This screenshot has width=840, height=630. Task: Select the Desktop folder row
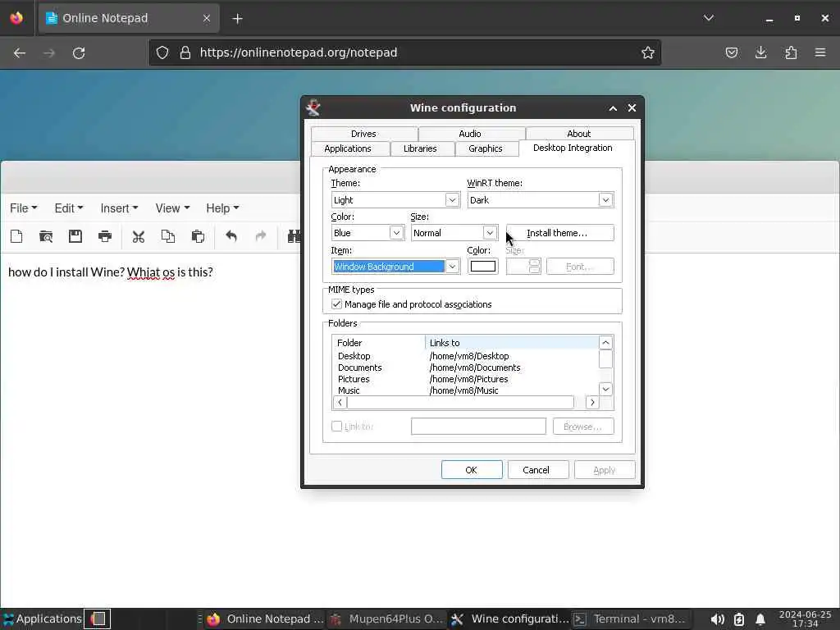click(x=465, y=356)
